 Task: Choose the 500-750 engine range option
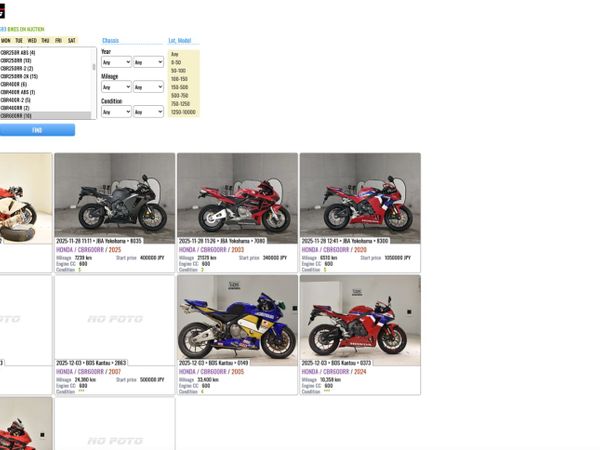click(180, 95)
